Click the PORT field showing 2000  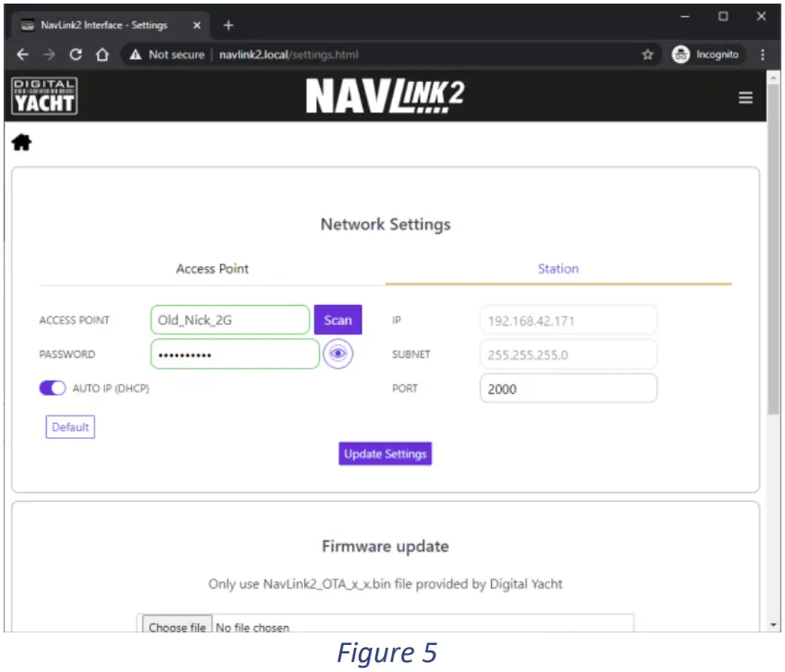(x=567, y=388)
